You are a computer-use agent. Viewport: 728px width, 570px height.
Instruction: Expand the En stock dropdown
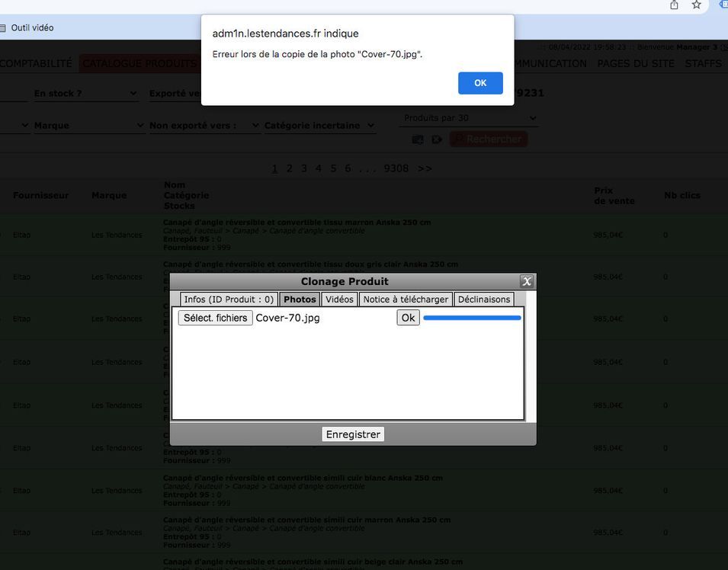pyautogui.click(x=85, y=94)
